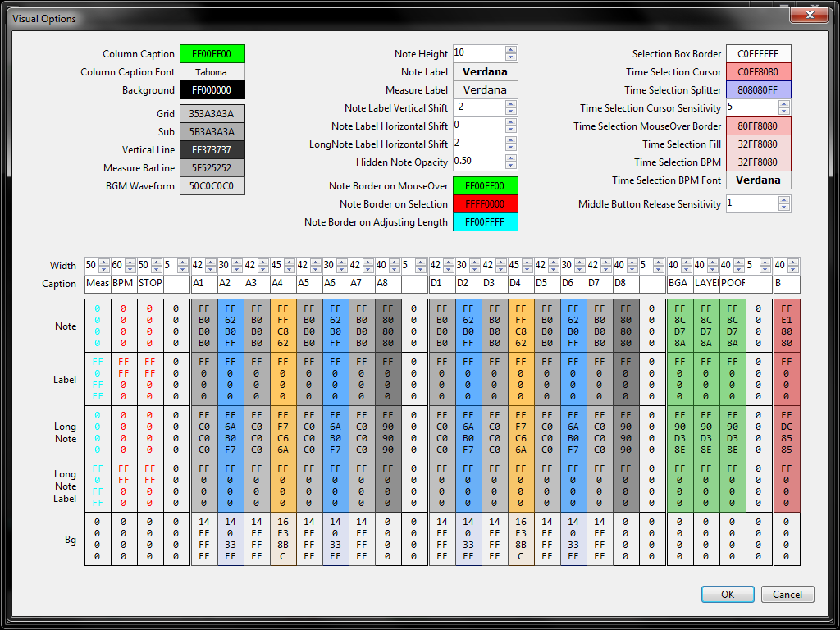Edit the BPM column caption field
The width and height of the screenshot is (840, 630).
(123, 284)
